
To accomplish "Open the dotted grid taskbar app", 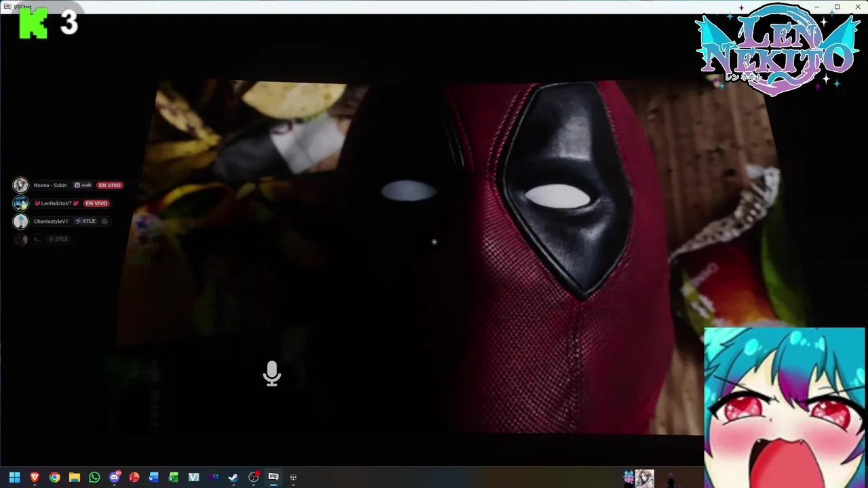I will click(x=293, y=477).
